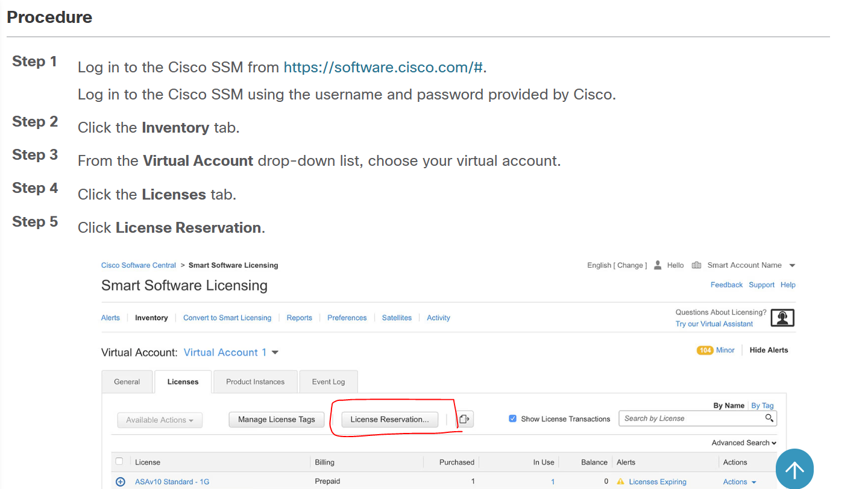Click the Smart Software Licensing page title
The height and width of the screenshot is (489, 868).
point(184,285)
